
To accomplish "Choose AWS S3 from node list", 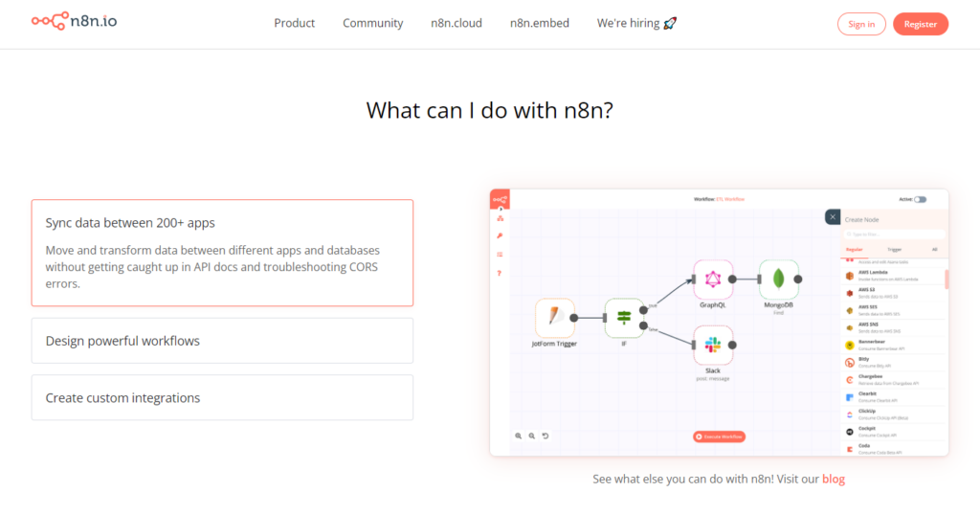I will click(x=894, y=293).
